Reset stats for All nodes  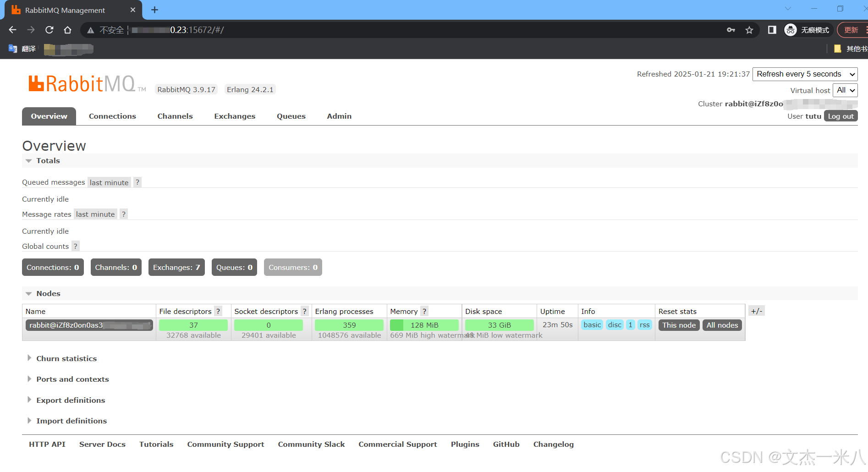click(x=722, y=325)
